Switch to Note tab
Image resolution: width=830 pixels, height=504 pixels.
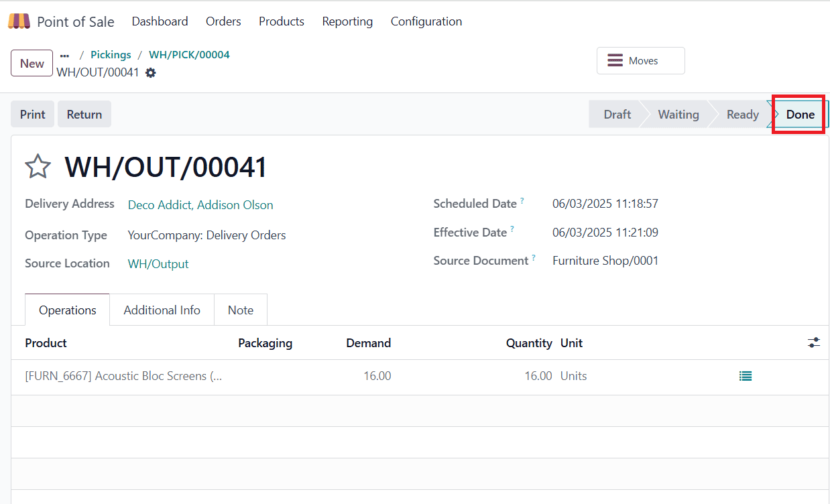point(241,310)
